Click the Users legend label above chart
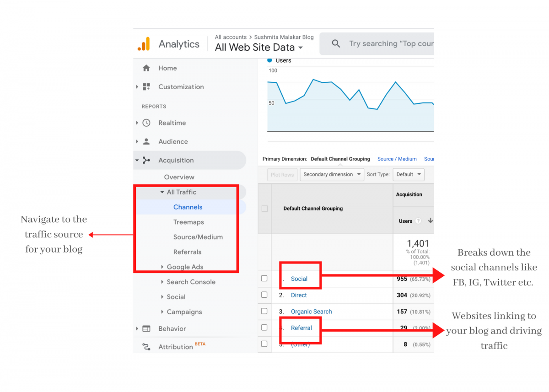This screenshot has width=549, height=392. (x=283, y=60)
